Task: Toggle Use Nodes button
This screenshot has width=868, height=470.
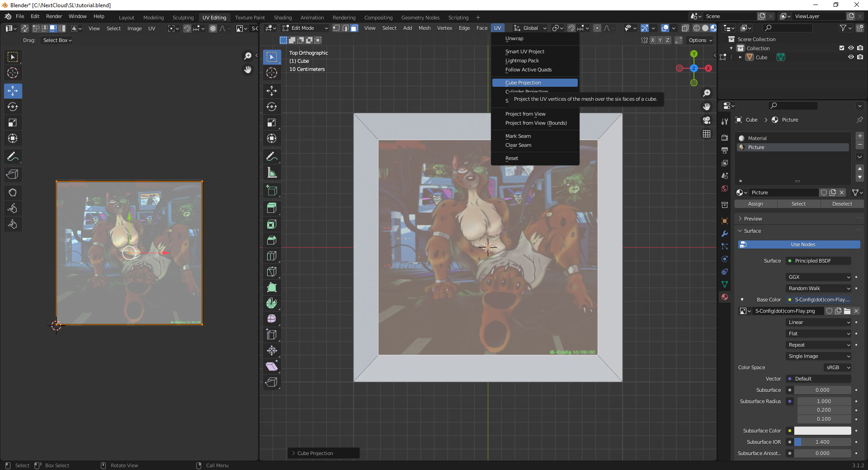Action: [799, 244]
